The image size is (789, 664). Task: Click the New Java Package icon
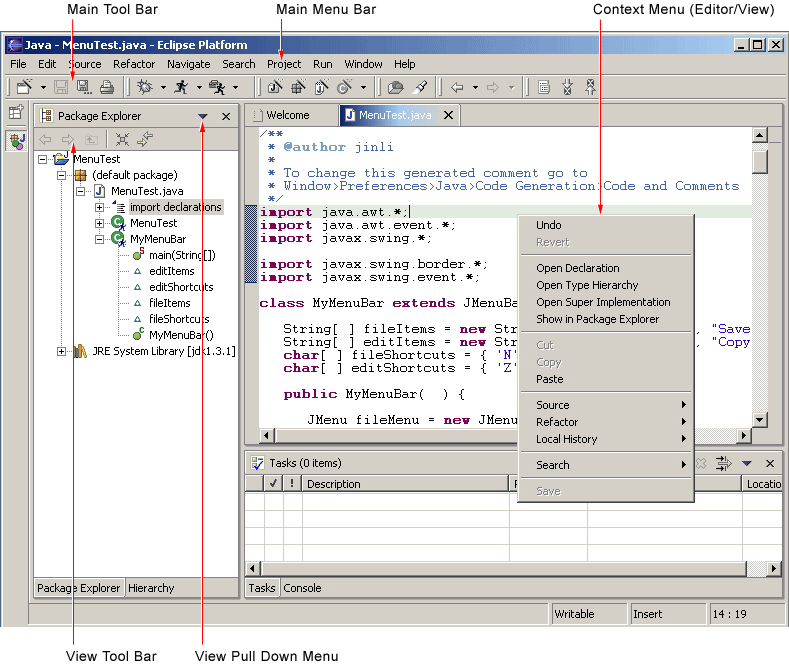[298, 87]
